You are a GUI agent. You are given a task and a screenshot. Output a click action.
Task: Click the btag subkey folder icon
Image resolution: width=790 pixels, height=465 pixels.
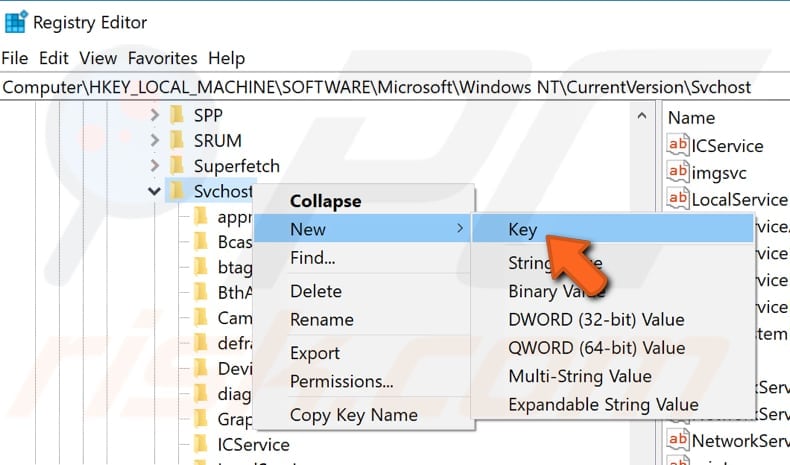click(x=201, y=267)
